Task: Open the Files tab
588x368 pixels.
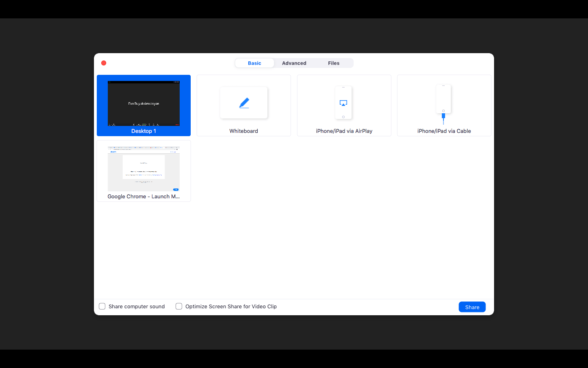Action: [x=334, y=63]
